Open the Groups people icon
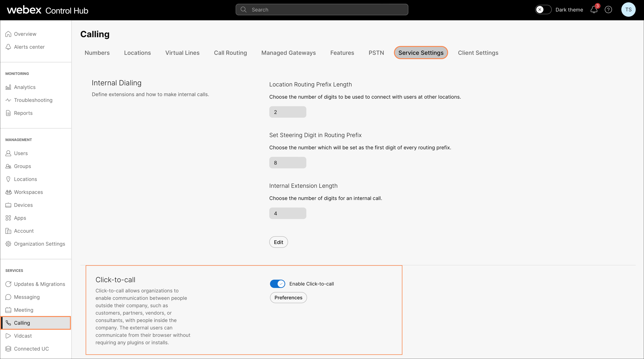This screenshot has width=644, height=359. click(8, 166)
